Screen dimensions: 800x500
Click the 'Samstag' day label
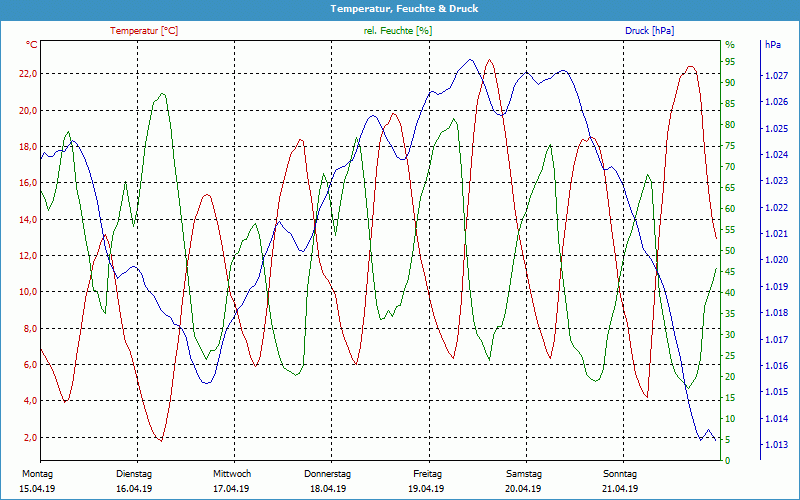[x=524, y=474]
